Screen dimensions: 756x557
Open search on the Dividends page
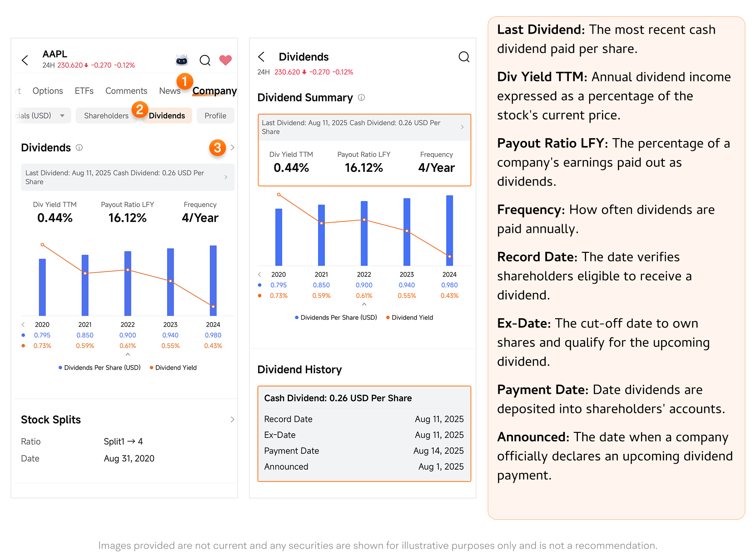coord(463,57)
